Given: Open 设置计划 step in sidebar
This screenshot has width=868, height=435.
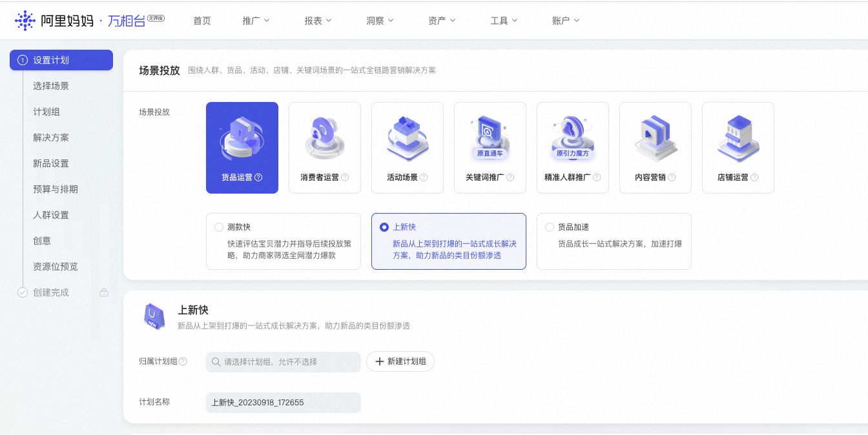Looking at the screenshot, I should click(x=61, y=60).
